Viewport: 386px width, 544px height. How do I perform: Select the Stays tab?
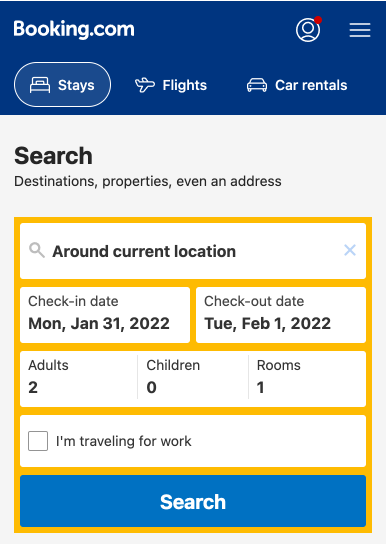(x=62, y=85)
